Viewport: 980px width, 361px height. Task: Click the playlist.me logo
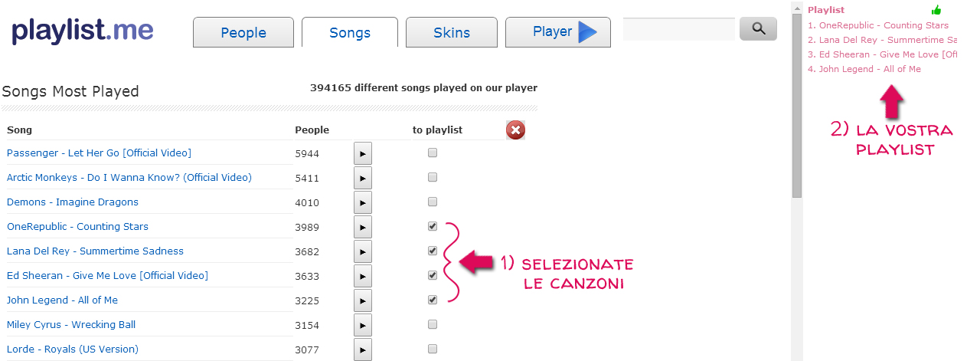tap(83, 31)
